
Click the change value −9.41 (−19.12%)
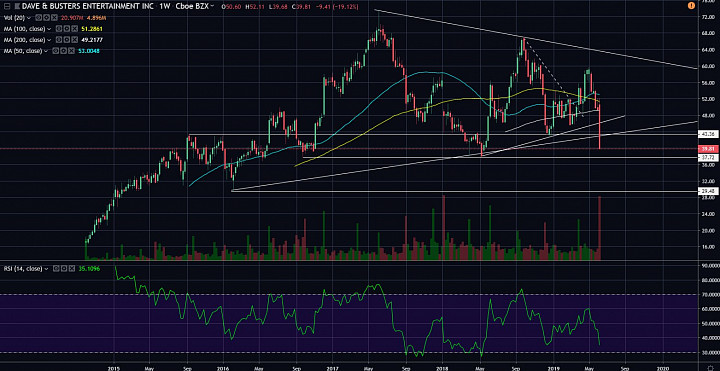(337, 6)
